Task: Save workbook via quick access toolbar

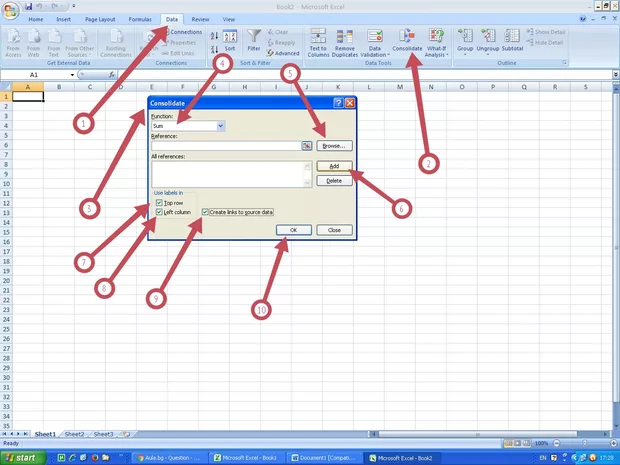Action: (28, 6)
